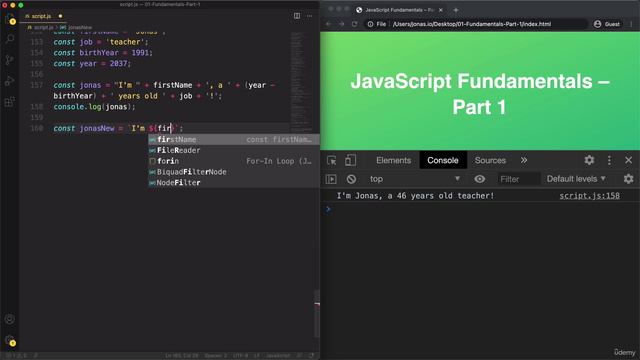Click the editor minimap
This screenshot has width=640, height=360.
coord(301,82)
